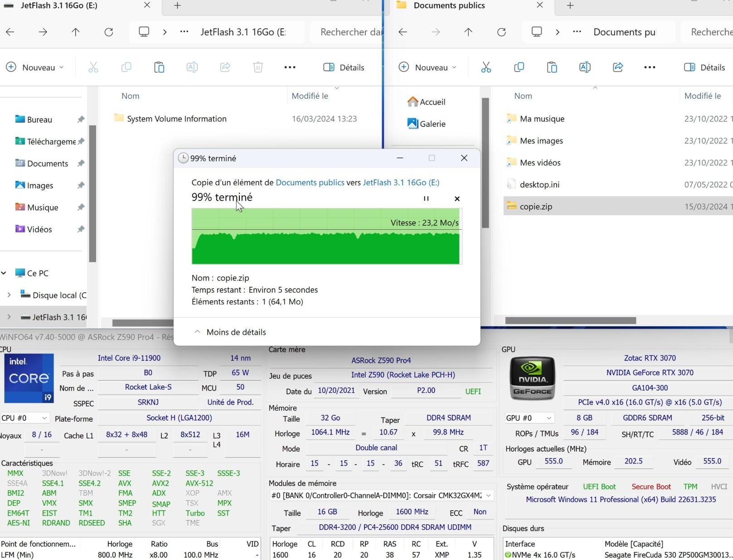Click the cut icon in Documents publics toolbar
The image size is (733, 560).
[486, 68]
